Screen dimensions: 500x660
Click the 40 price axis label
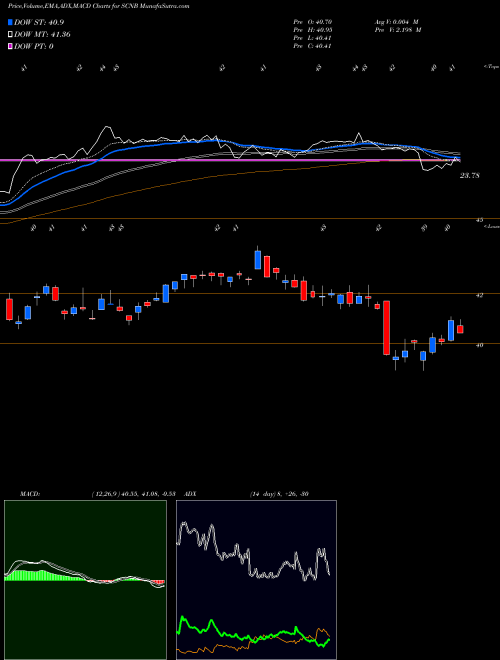tap(479, 345)
